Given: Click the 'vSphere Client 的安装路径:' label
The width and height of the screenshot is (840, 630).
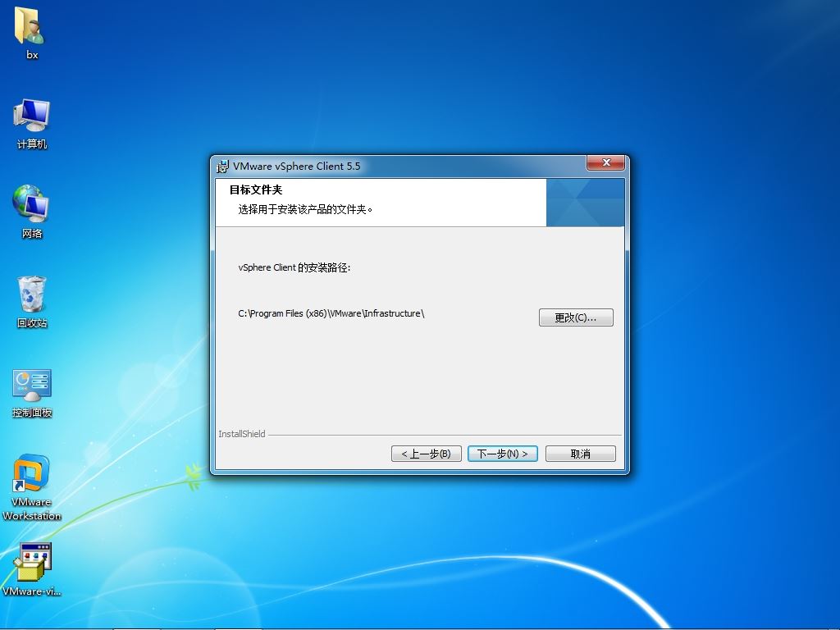Looking at the screenshot, I should [294, 267].
